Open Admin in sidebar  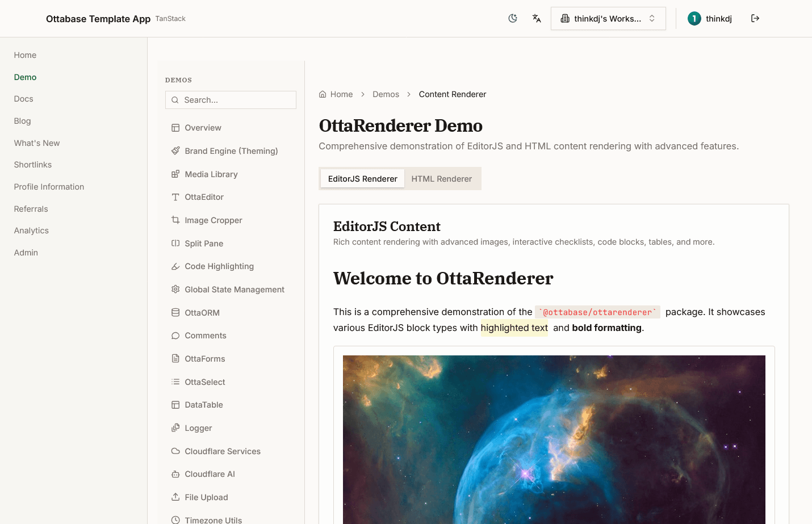click(x=26, y=253)
